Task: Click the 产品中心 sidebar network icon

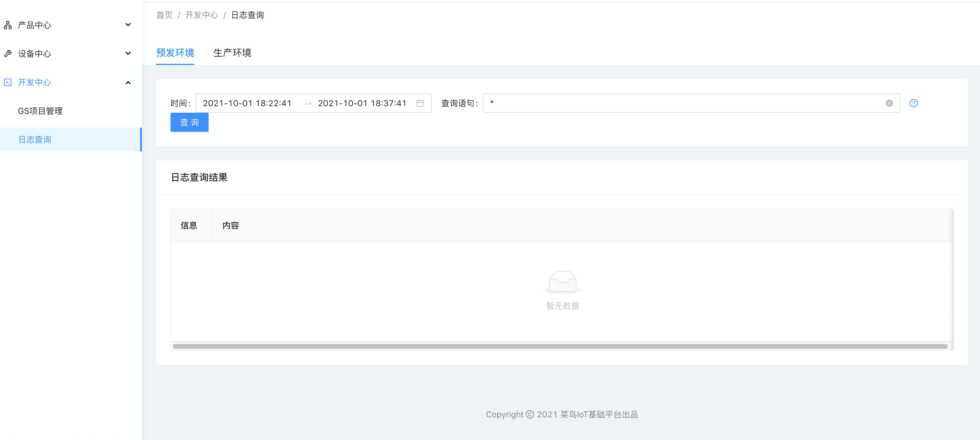Action: tap(8, 25)
